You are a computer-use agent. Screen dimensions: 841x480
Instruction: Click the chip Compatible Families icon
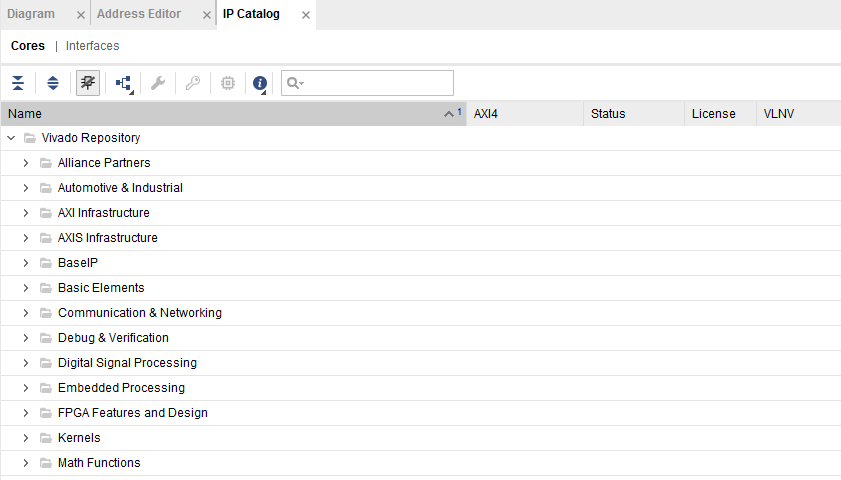point(228,83)
